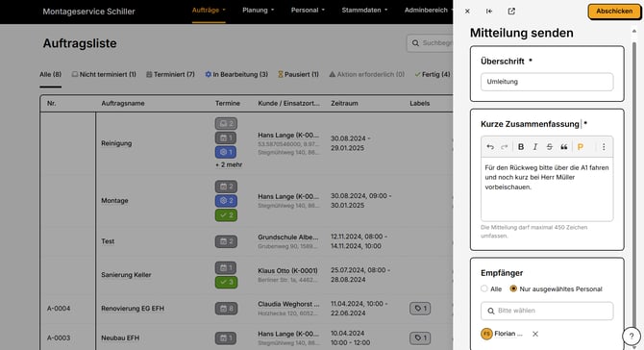Click the calendar badge in Test row
Screen dimensions: 644x350
[x=226, y=241]
